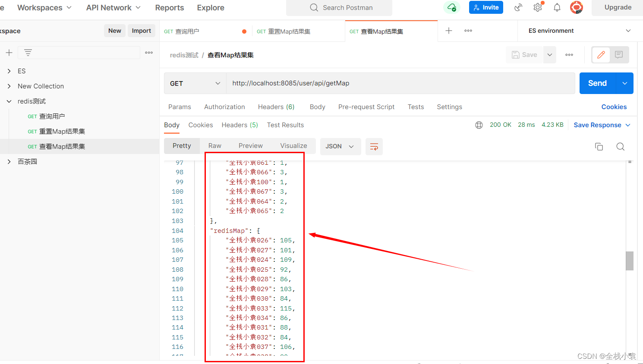Click the Search Postman box
643x364 pixels.
(x=339, y=8)
